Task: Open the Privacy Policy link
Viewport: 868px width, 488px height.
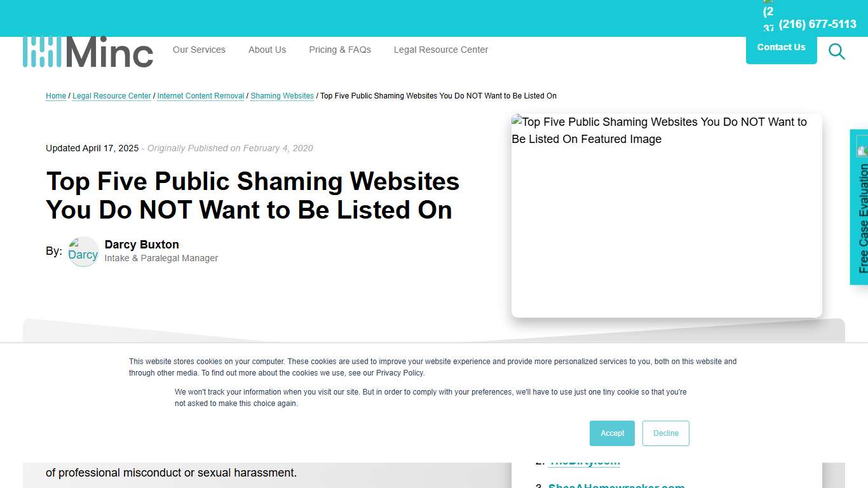Action: (400, 373)
